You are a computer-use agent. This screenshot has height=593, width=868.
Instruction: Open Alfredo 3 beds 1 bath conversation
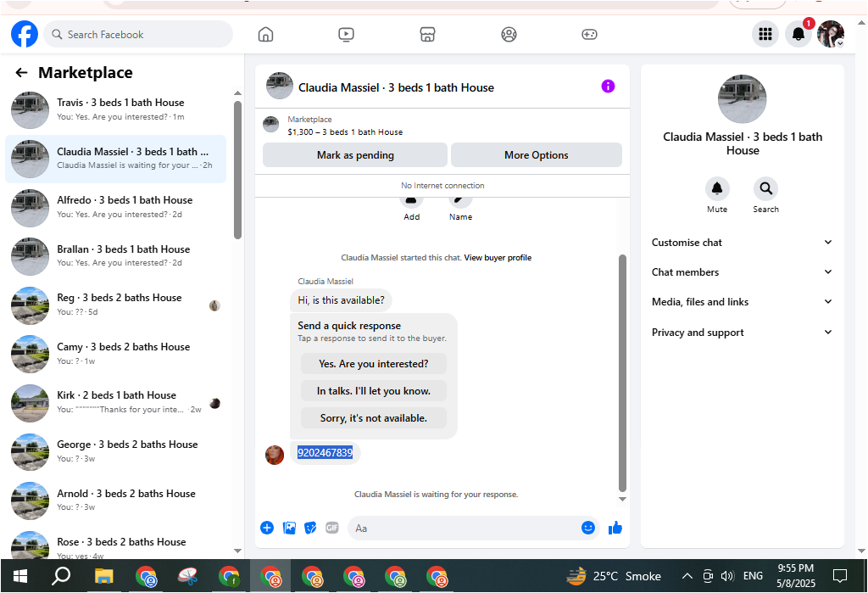tap(115, 207)
